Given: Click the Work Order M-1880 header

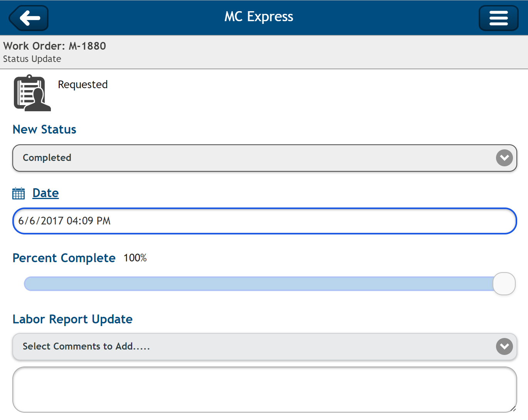Looking at the screenshot, I should point(54,46).
